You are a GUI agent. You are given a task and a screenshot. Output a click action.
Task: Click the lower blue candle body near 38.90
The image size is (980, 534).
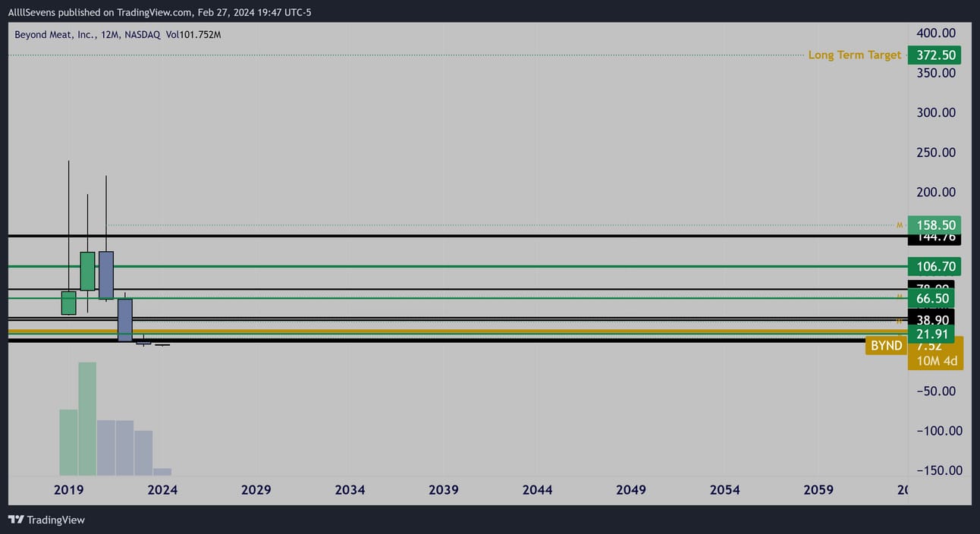coord(125,320)
